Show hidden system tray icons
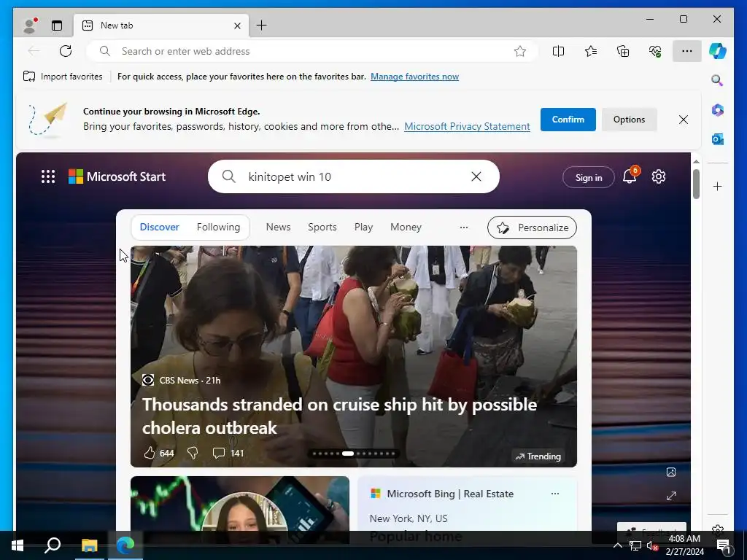This screenshot has width=747, height=560. click(617, 545)
